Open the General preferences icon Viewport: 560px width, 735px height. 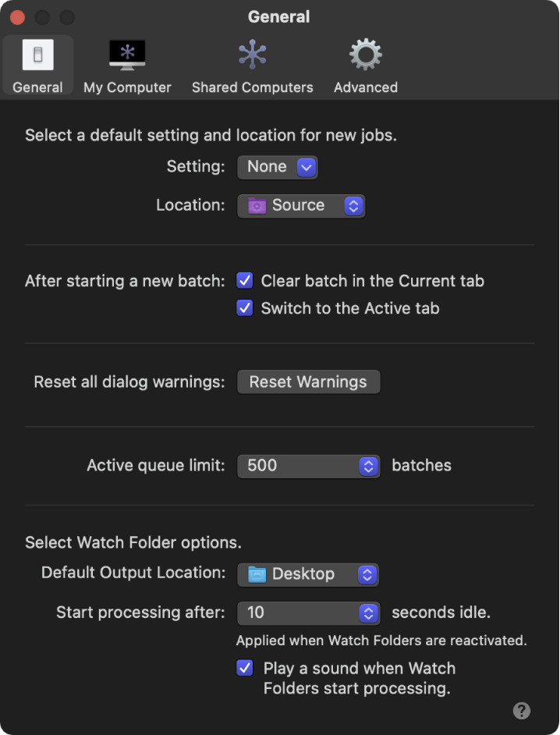[37, 55]
